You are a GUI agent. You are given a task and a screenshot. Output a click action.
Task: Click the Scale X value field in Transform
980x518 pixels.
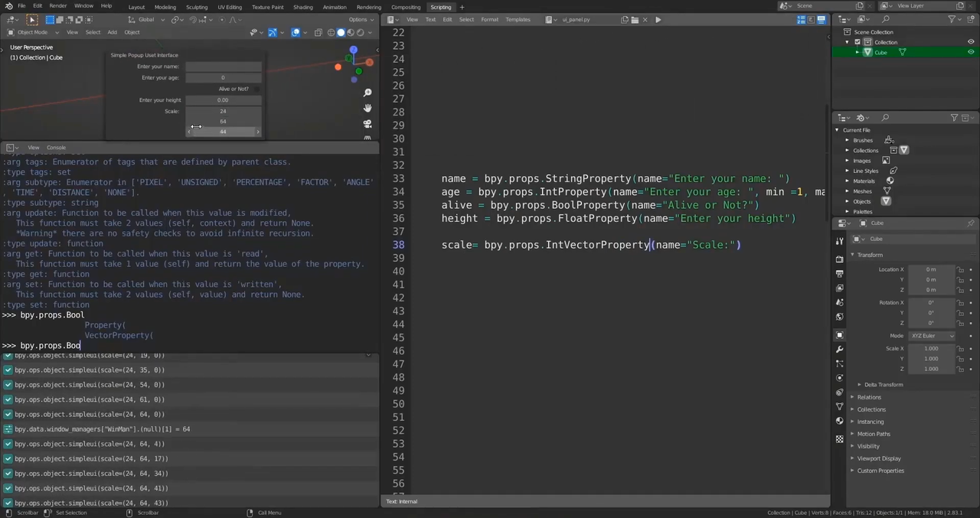931,349
